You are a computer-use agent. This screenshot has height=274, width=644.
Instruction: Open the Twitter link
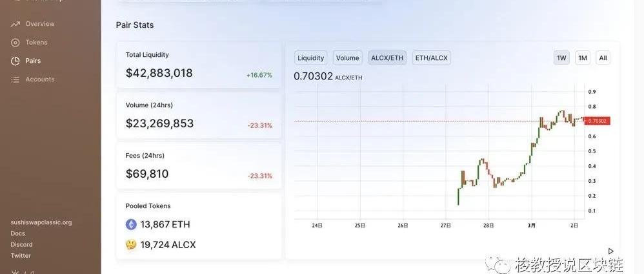click(x=21, y=255)
